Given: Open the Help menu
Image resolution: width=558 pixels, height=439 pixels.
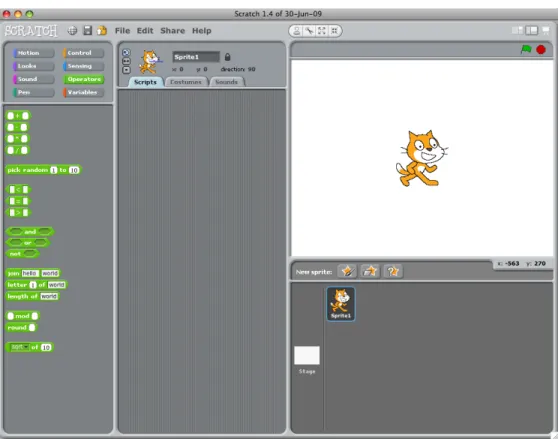Looking at the screenshot, I should click(x=201, y=31).
